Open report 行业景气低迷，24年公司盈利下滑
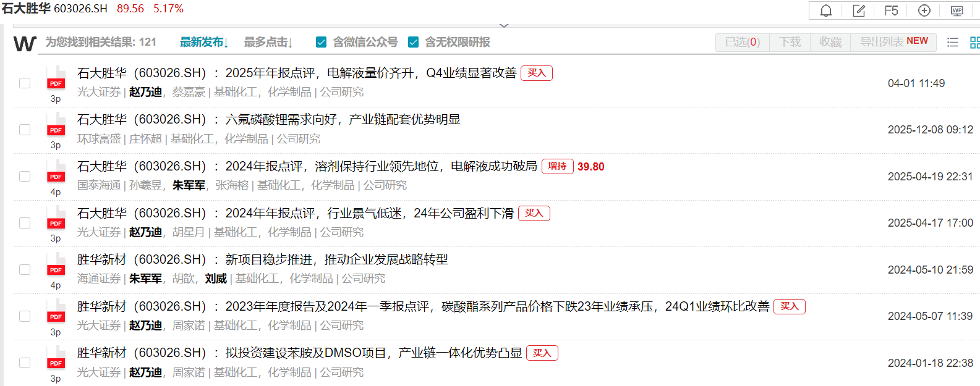Screen dimensions: 980x386 (296, 213)
